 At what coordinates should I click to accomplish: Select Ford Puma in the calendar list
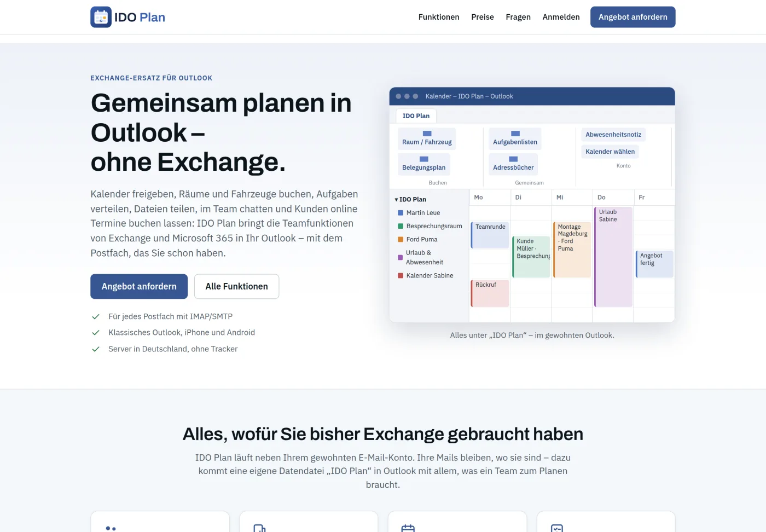click(422, 239)
